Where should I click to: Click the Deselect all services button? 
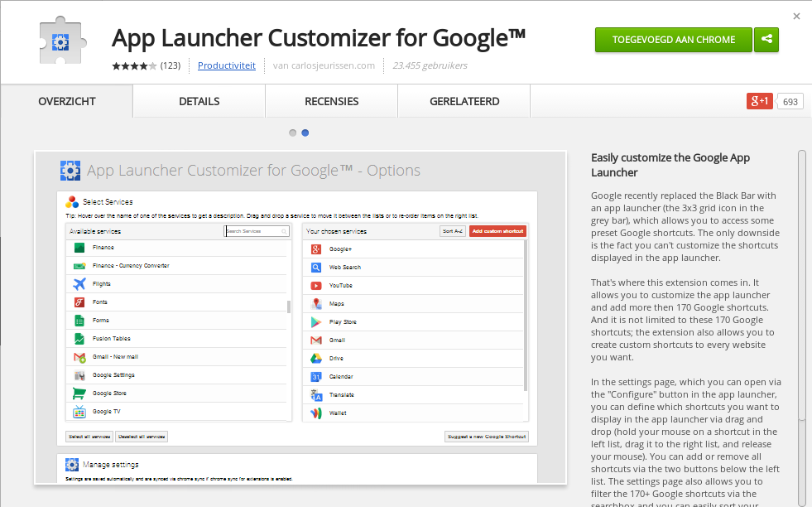[142, 437]
